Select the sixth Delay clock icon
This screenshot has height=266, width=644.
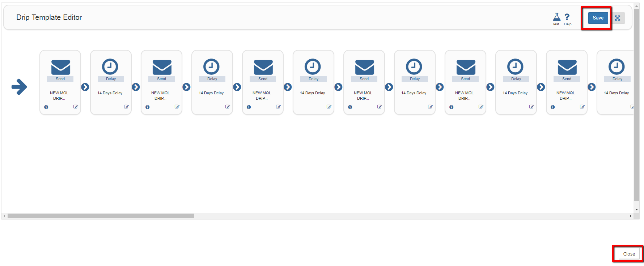pos(617,66)
